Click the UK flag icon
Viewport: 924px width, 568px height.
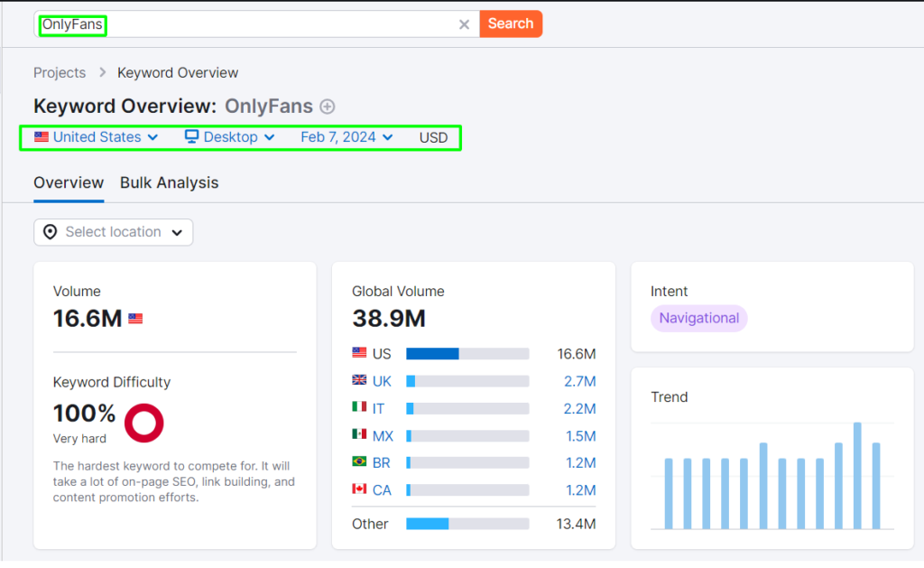359,380
